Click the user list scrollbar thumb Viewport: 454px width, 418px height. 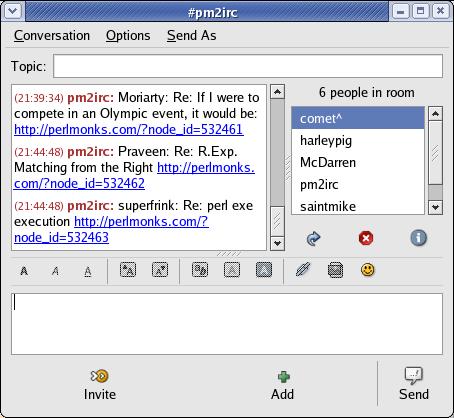435,153
